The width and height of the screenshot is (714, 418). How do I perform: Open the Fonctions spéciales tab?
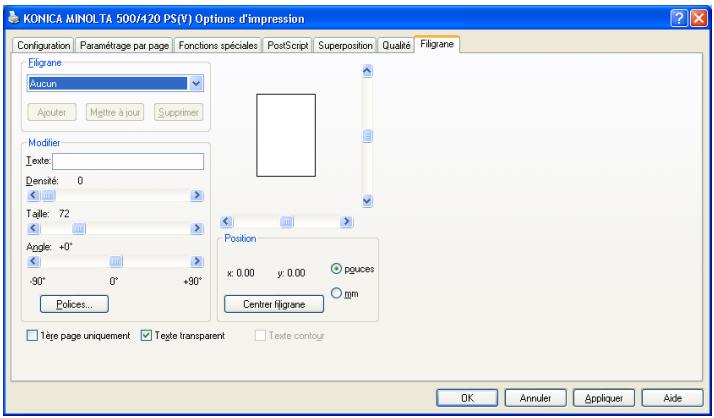point(218,45)
